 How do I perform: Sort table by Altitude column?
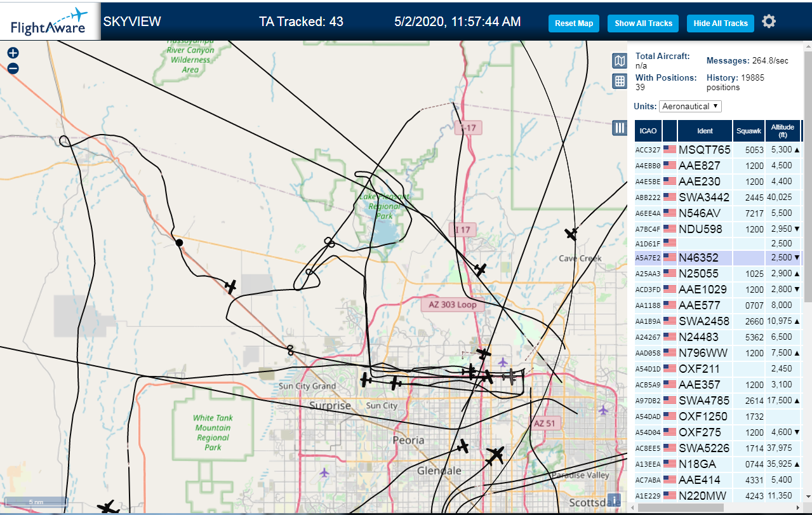pyautogui.click(x=783, y=131)
